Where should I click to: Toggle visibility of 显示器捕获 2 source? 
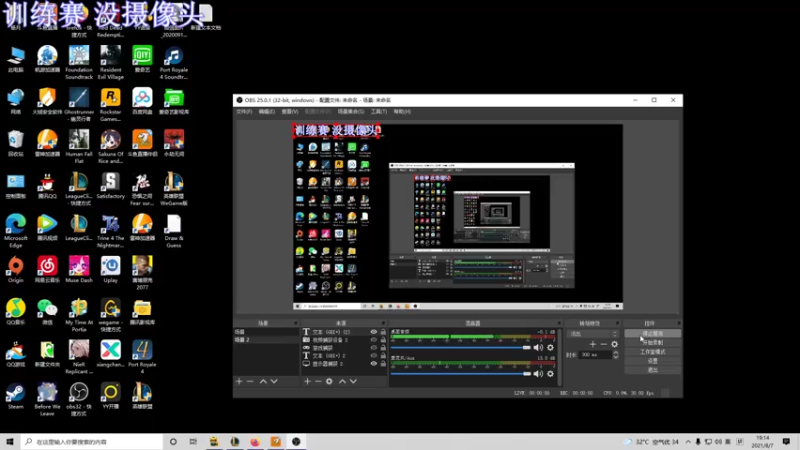click(x=373, y=364)
